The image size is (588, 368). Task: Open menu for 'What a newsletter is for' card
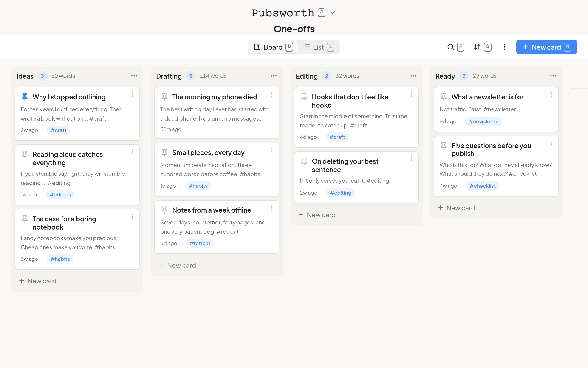click(551, 95)
